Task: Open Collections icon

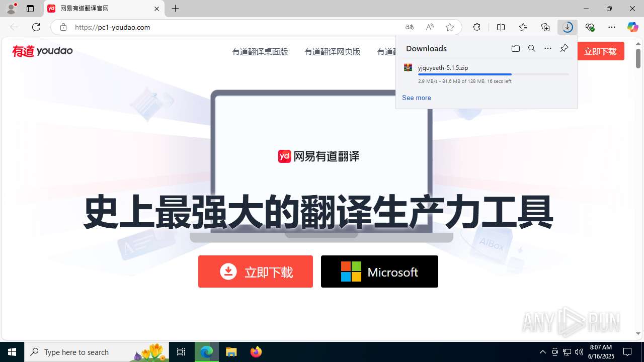Action: pyautogui.click(x=545, y=27)
